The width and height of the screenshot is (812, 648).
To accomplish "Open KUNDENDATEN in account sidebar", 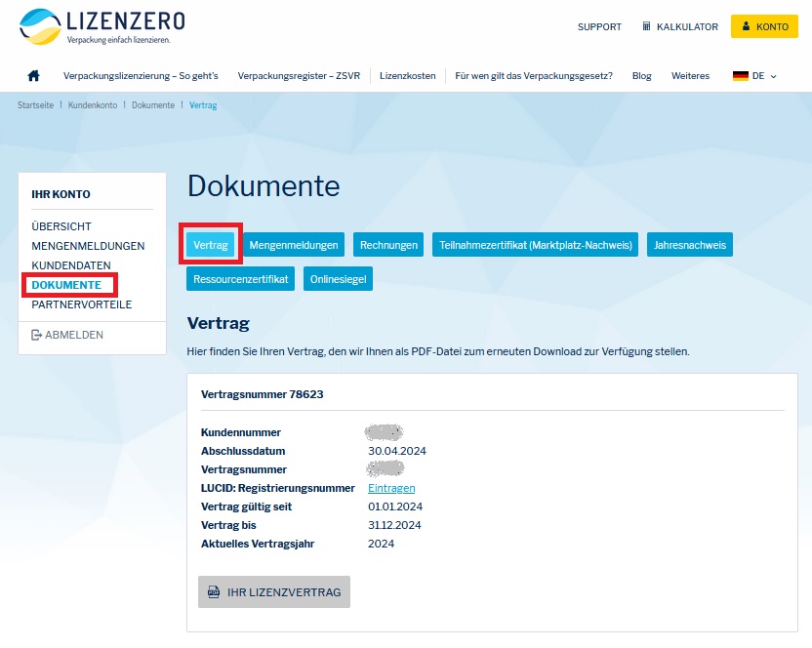I will coord(71,265).
